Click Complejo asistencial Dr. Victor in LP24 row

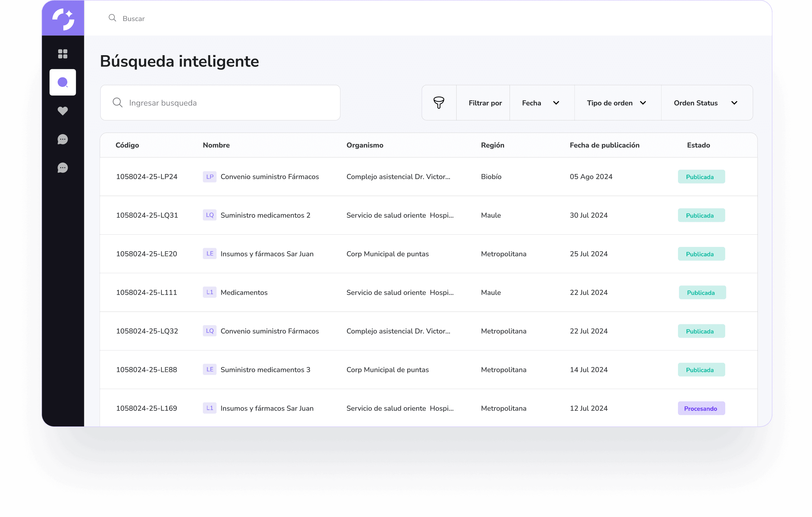(398, 176)
